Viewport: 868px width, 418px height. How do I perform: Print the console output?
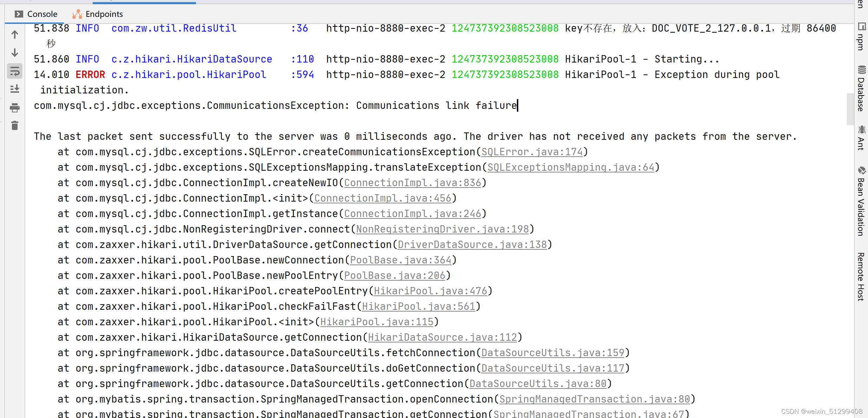point(14,108)
